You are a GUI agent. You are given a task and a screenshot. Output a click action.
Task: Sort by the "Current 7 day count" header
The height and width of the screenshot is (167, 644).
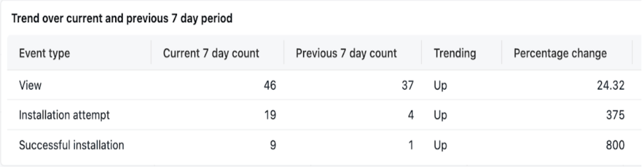click(x=211, y=53)
